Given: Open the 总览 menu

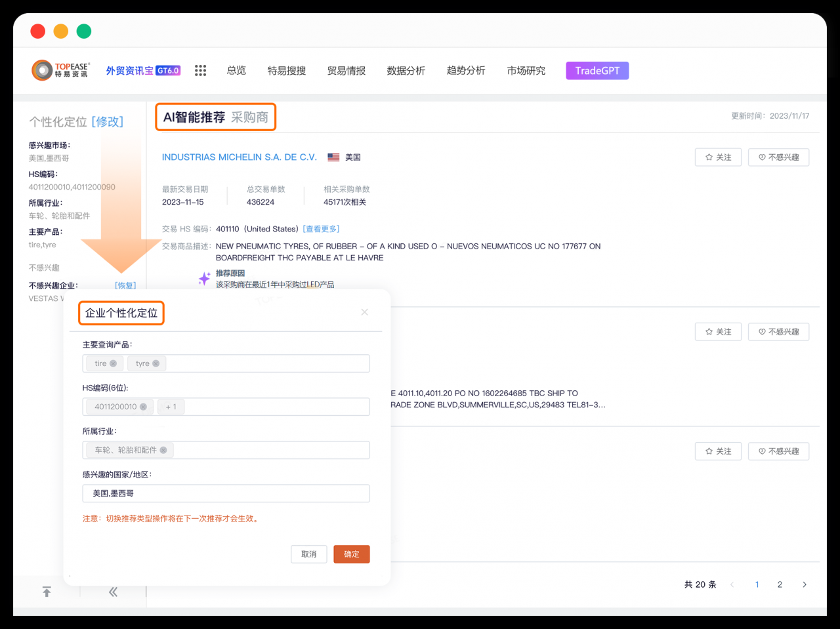Looking at the screenshot, I should [236, 70].
